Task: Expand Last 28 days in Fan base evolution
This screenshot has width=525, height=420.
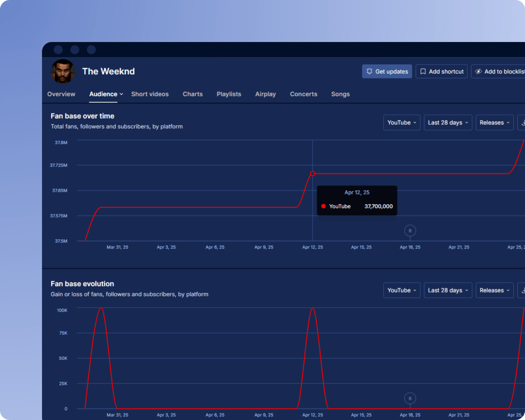Action: coord(448,290)
